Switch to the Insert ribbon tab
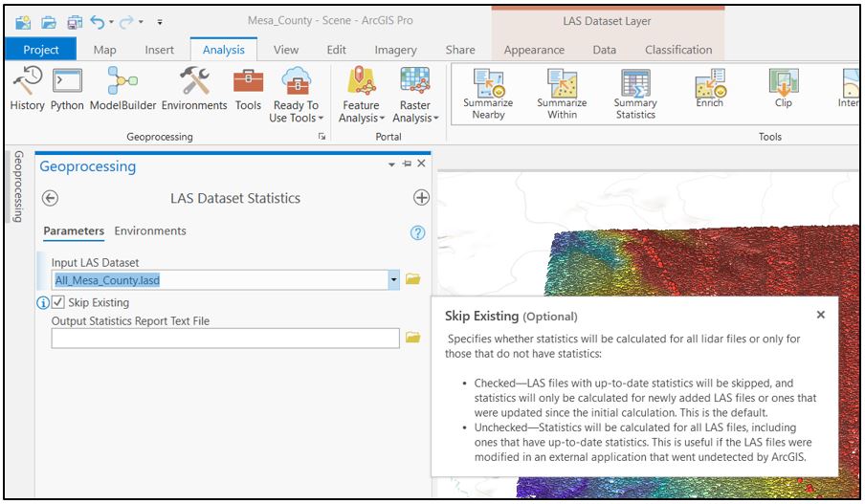 click(160, 50)
